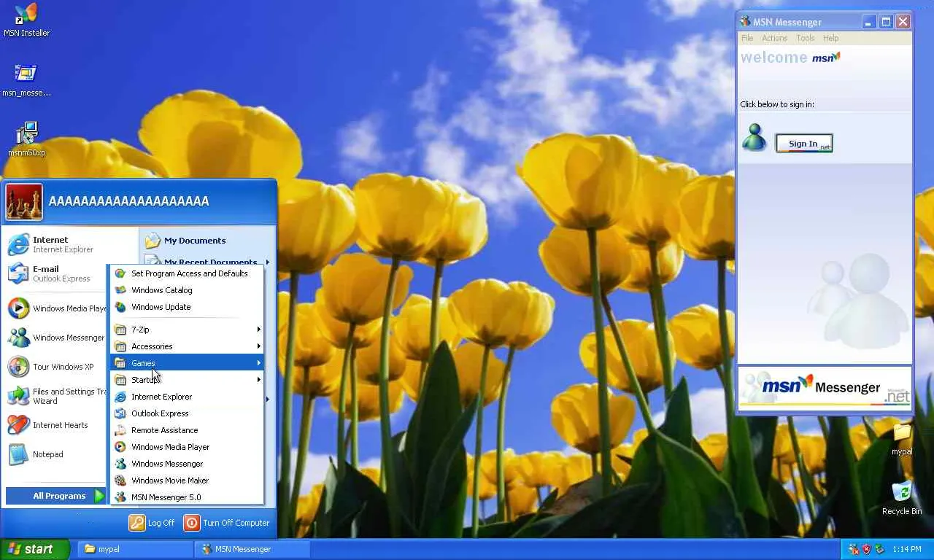
Task: Start Windows Media Player from Start menu left pane
Action: click(55, 308)
